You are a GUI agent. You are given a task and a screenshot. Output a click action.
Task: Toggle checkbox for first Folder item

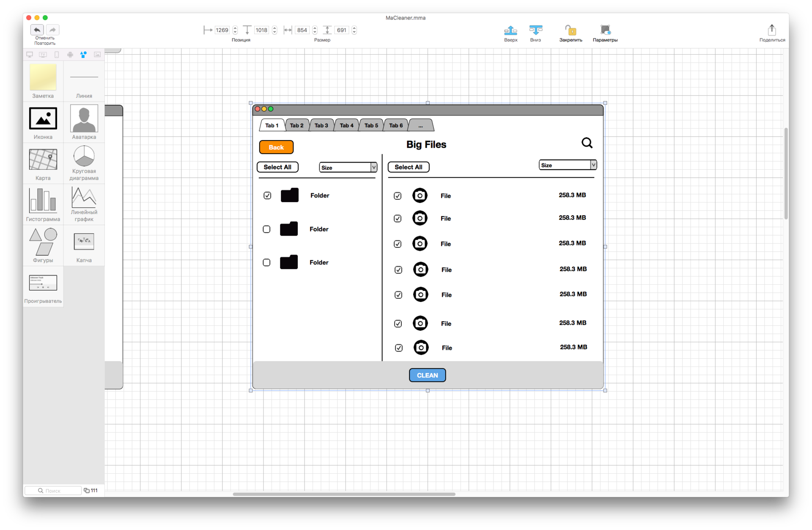[x=267, y=195]
